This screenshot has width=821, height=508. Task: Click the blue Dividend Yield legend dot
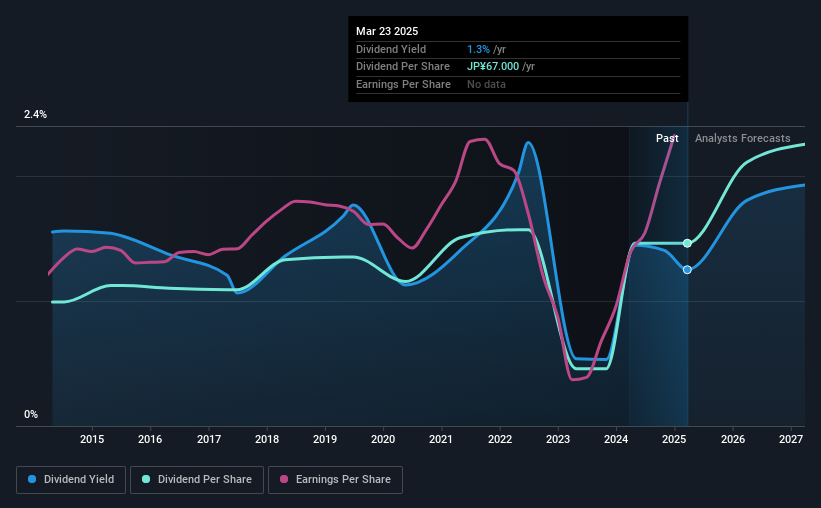(32, 479)
